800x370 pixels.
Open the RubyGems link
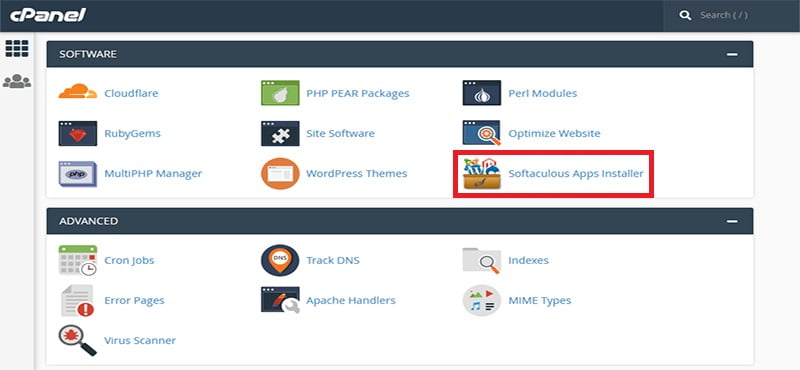coord(132,134)
